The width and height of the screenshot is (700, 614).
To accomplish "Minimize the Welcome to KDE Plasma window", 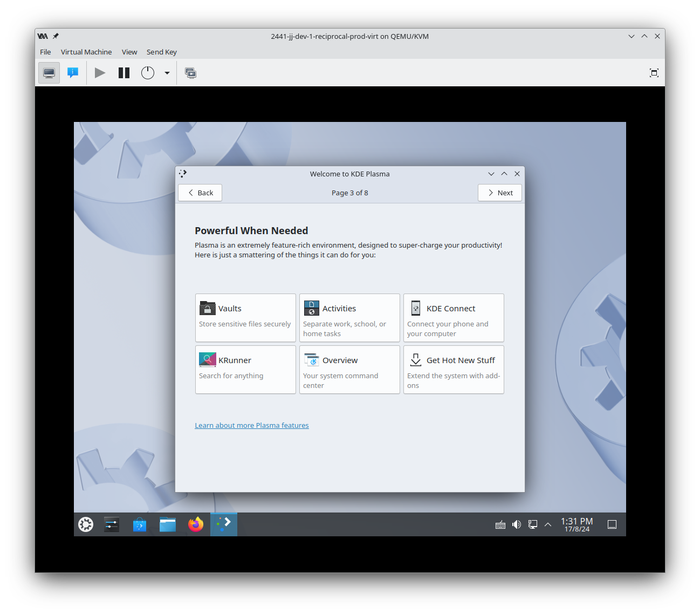I will tap(491, 174).
